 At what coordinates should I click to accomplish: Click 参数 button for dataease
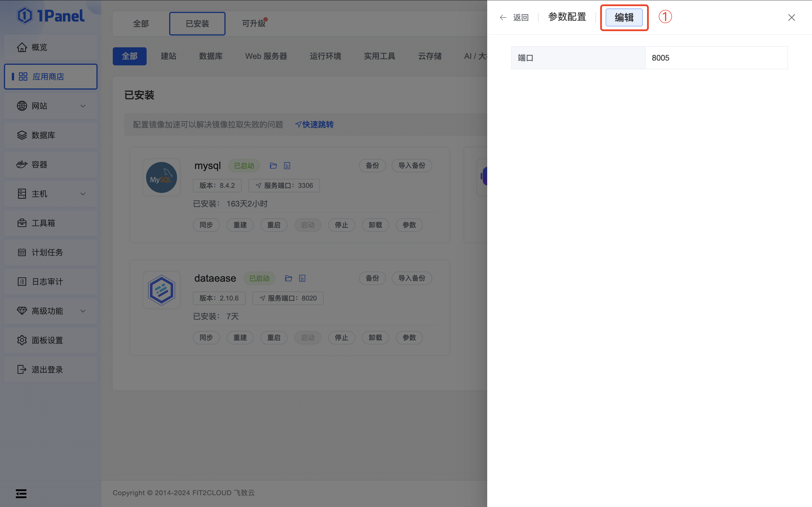[409, 337]
